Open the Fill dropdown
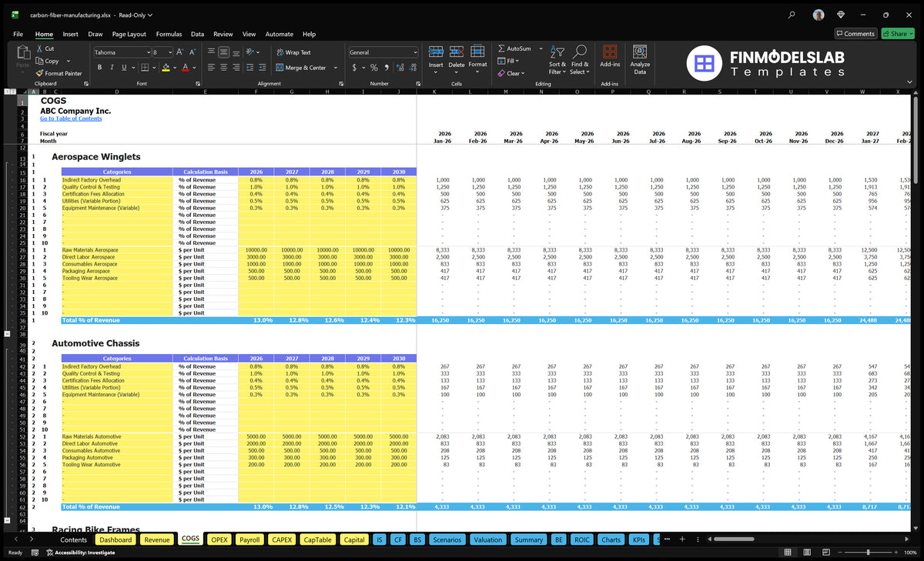 pyautogui.click(x=517, y=61)
